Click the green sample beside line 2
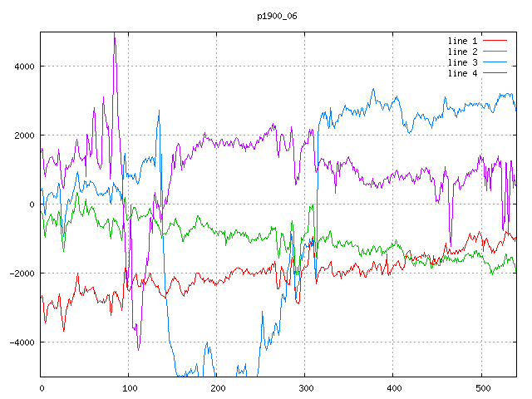This screenshot has height=399, width=532. 495,52
